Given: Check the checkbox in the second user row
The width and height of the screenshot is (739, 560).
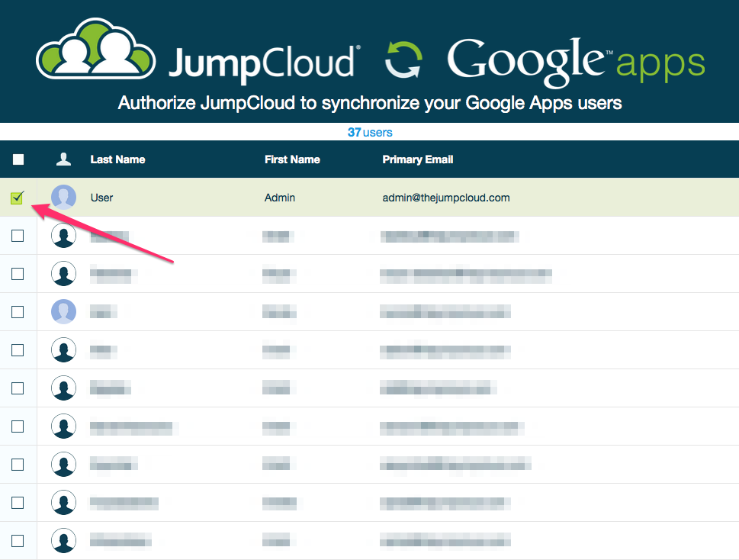Looking at the screenshot, I should (x=18, y=236).
